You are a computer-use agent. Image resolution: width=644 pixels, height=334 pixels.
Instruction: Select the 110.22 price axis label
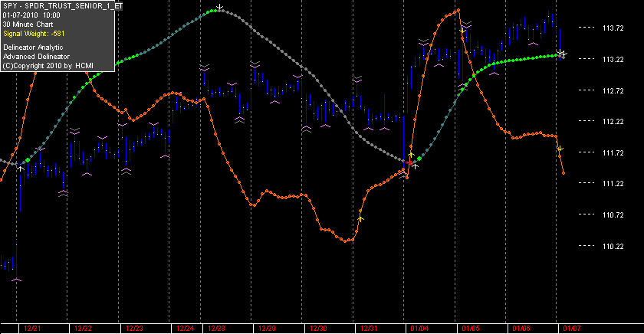coord(613,246)
